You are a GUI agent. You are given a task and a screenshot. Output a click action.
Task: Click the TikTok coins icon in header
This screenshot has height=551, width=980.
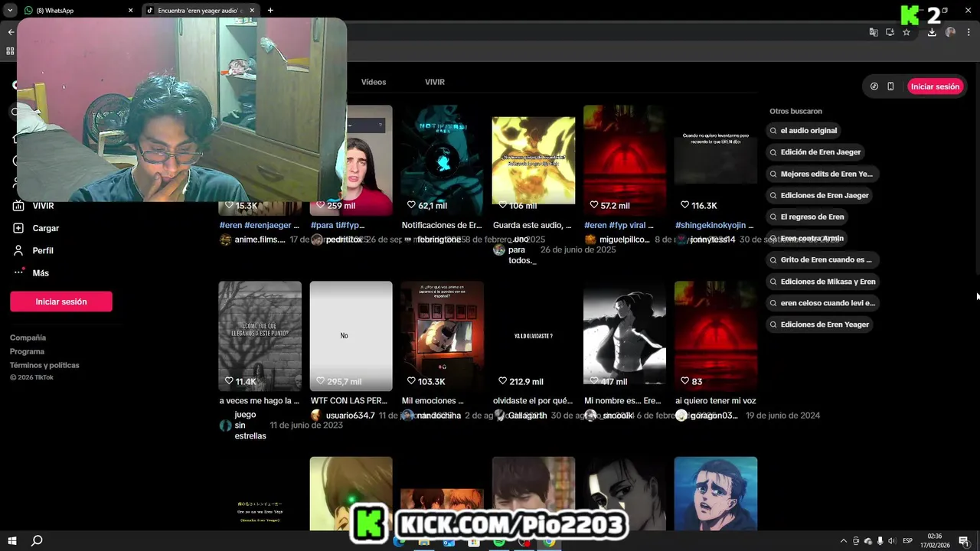[x=874, y=86]
